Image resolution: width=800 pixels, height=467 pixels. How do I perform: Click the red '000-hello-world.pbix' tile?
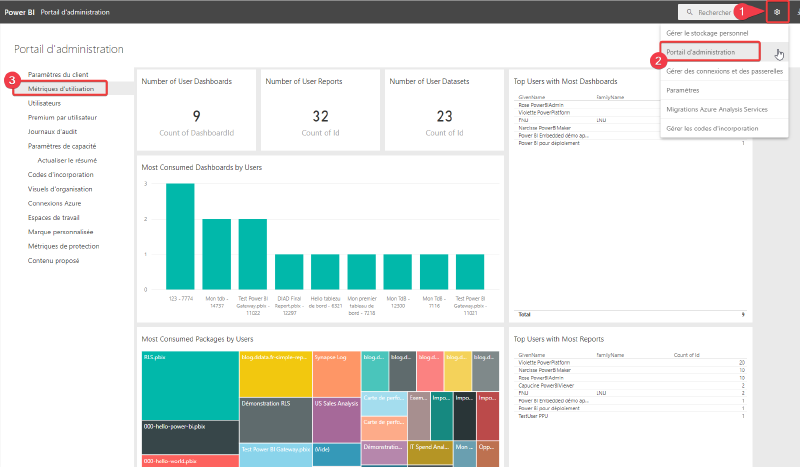click(x=190, y=461)
